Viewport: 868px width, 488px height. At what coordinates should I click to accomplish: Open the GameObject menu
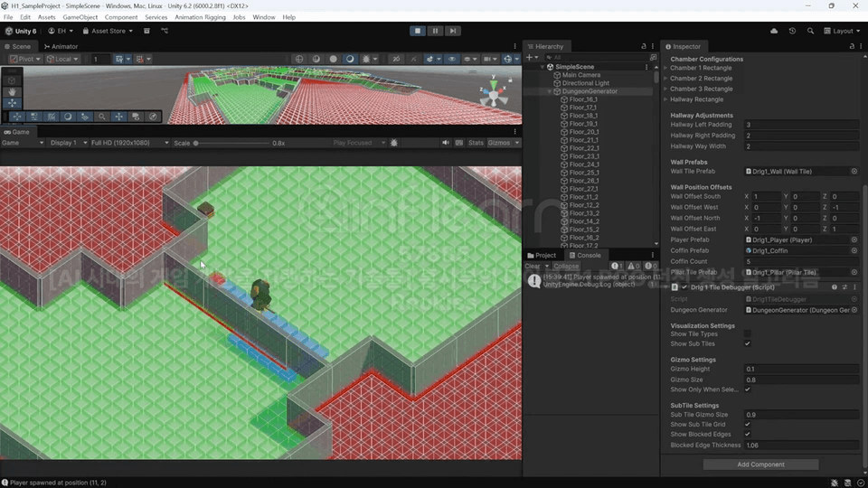coord(81,17)
